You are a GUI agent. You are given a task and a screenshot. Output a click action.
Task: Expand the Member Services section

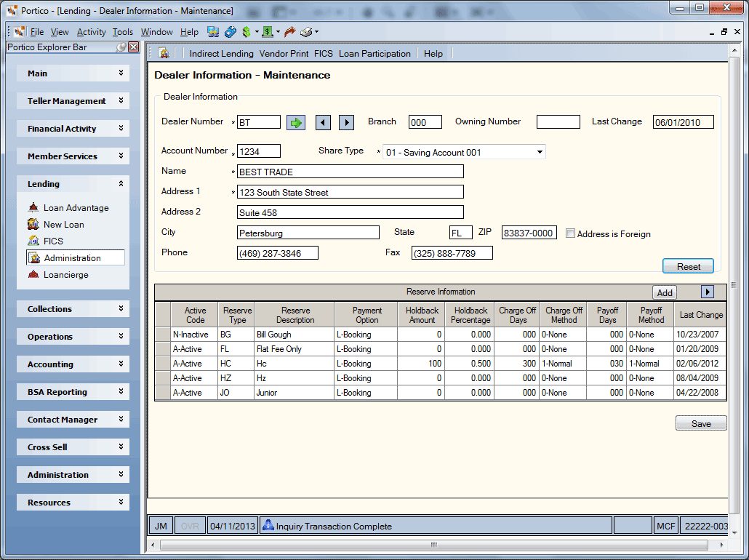[121, 156]
